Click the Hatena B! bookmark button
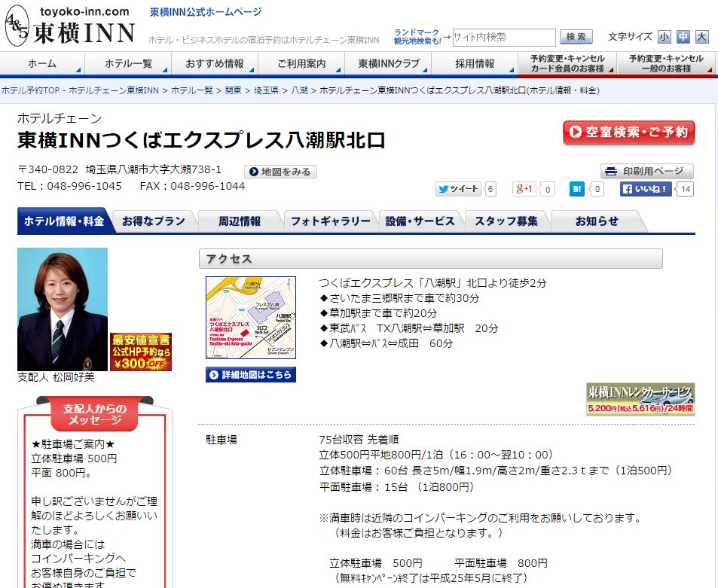This screenshot has width=718, height=588. coord(576,188)
